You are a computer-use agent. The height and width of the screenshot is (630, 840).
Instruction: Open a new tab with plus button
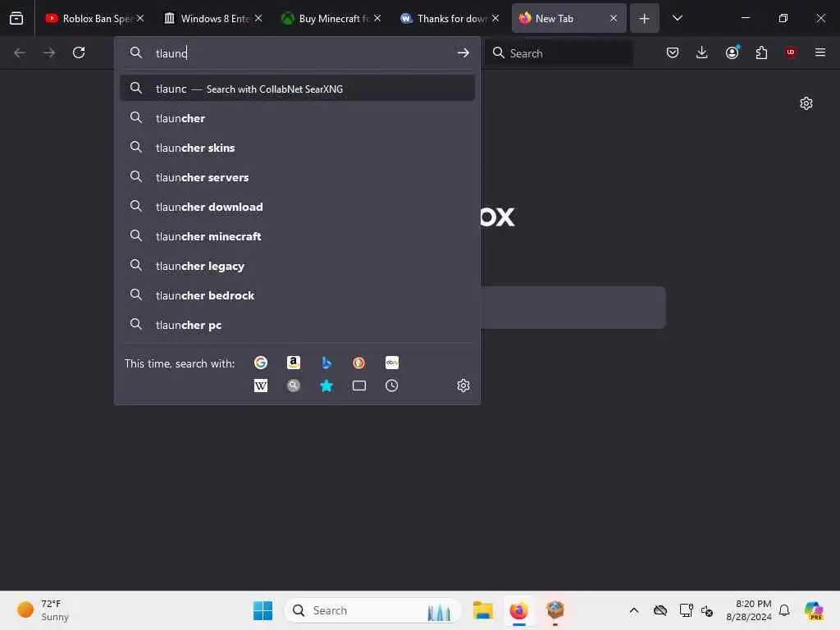(x=645, y=18)
